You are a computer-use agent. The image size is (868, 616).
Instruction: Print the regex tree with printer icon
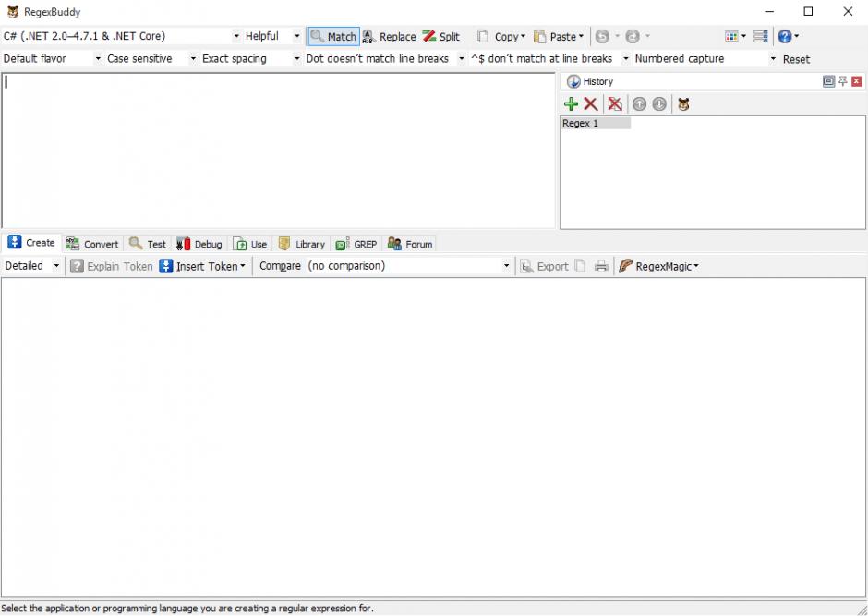pyautogui.click(x=601, y=266)
